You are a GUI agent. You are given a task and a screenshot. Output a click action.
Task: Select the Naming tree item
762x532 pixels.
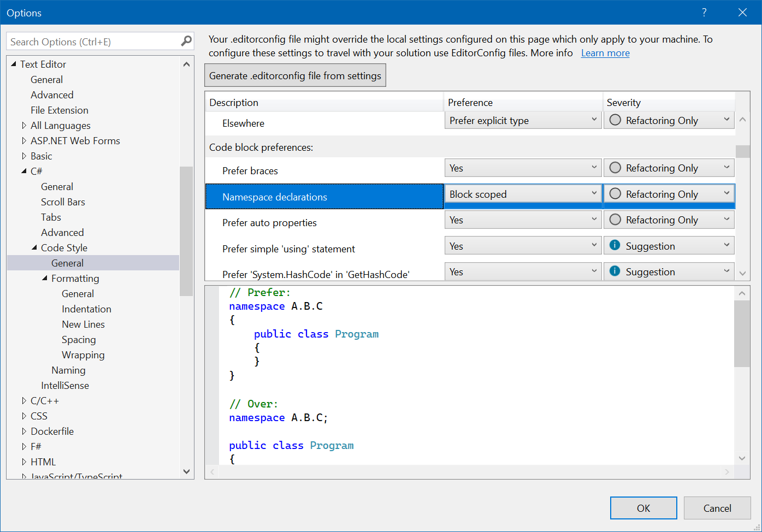point(68,370)
